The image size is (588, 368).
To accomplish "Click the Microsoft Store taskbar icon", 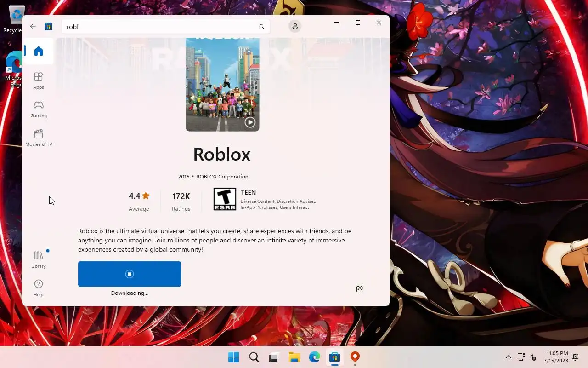I will tap(334, 357).
